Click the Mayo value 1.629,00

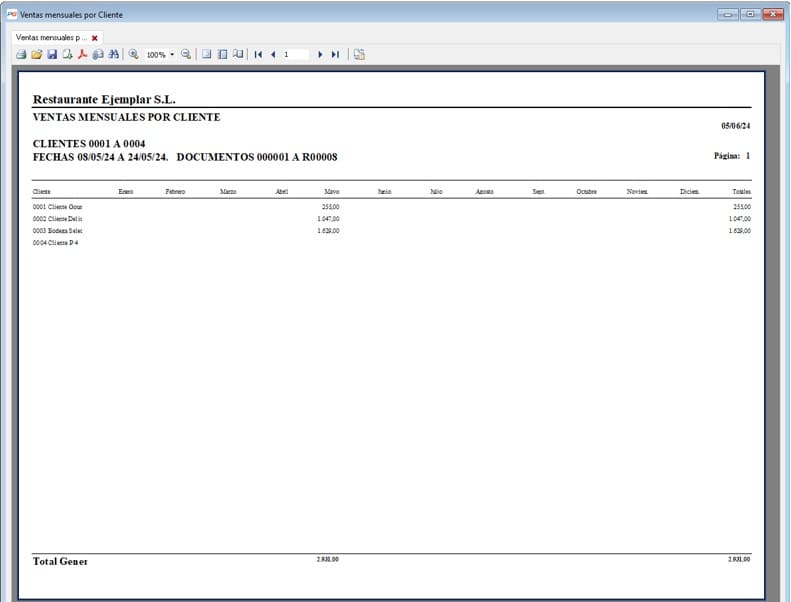pyautogui.click(x=328, y=231)
